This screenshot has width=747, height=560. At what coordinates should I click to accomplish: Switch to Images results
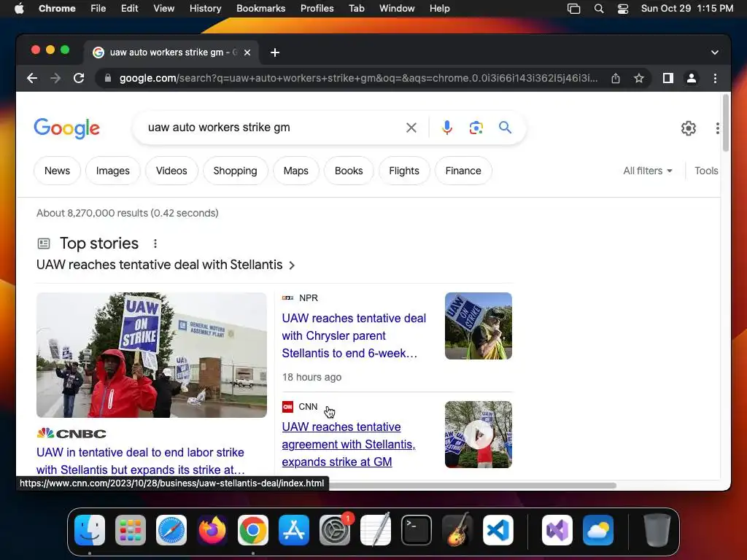coord(113,171)
